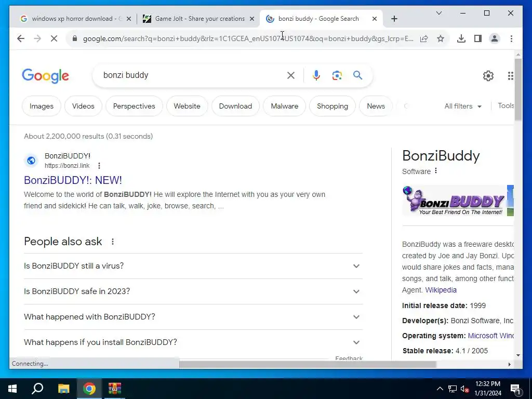
Task: Click into the Google search input field
Action: point(192,75)
